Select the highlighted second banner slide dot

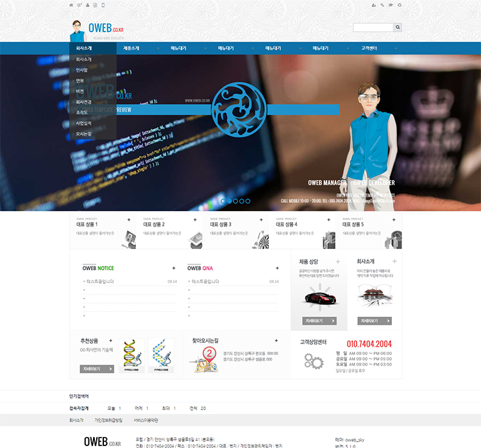coord(229,201)
